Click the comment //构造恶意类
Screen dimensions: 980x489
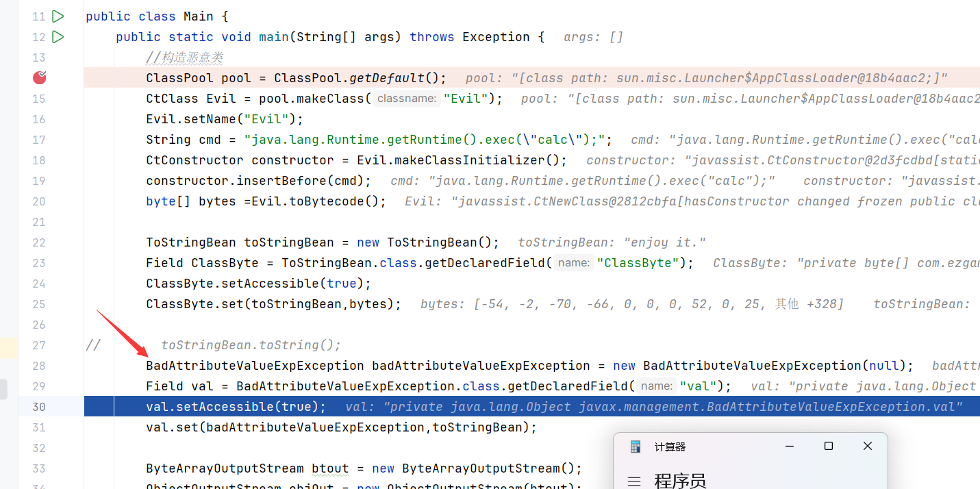pos(184,58)
